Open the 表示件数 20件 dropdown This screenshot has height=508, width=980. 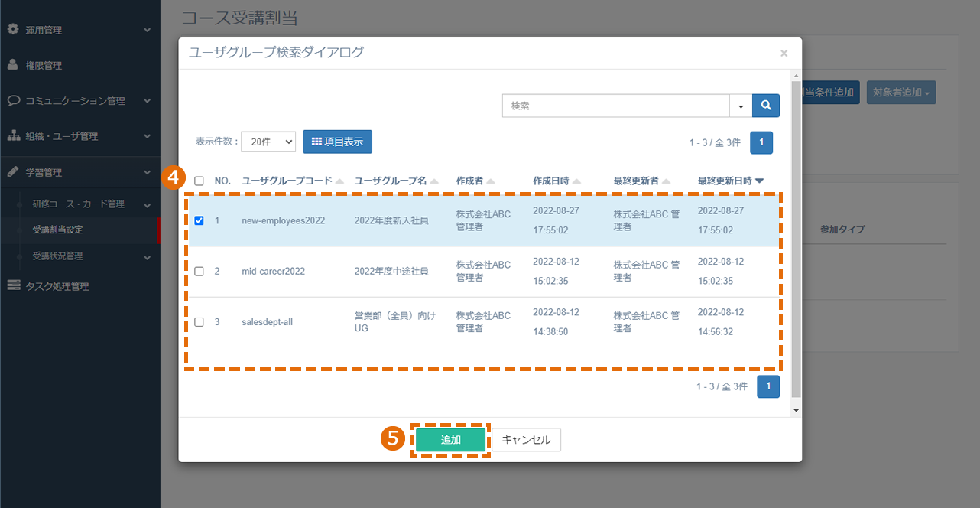[268, 142]
